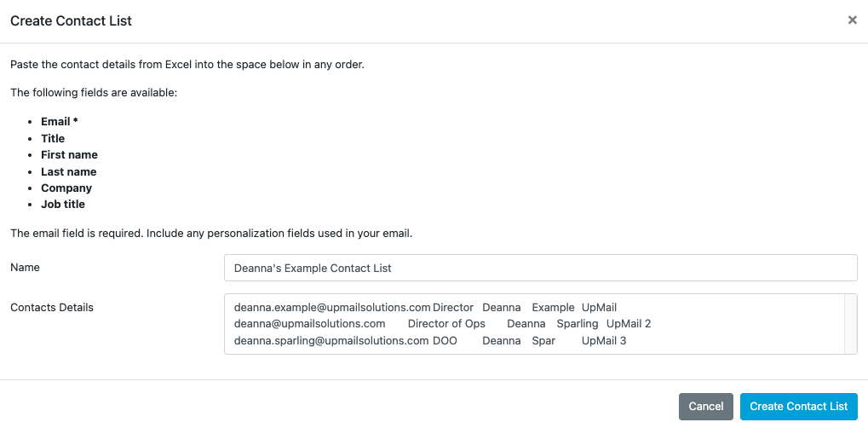Click the First name bullet item

[x=69, y=155]
